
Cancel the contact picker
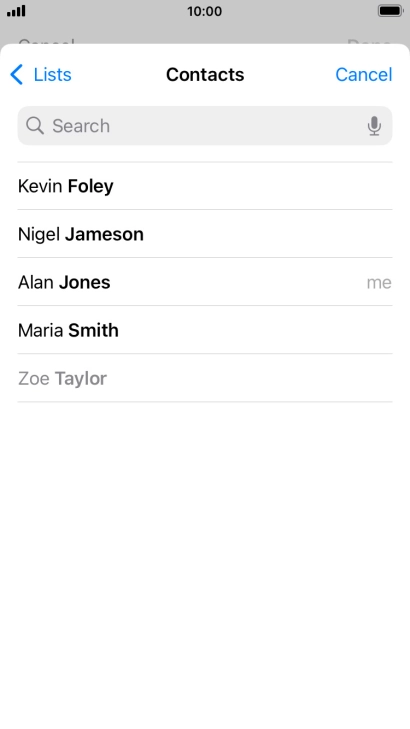(364, 74)
